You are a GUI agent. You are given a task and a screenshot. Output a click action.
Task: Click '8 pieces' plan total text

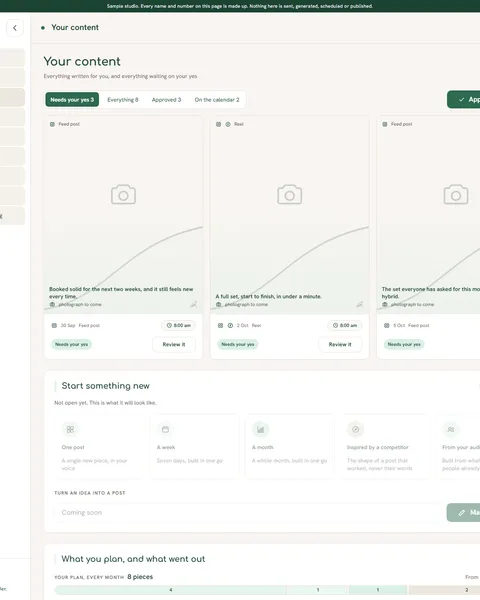coord(140,577)
